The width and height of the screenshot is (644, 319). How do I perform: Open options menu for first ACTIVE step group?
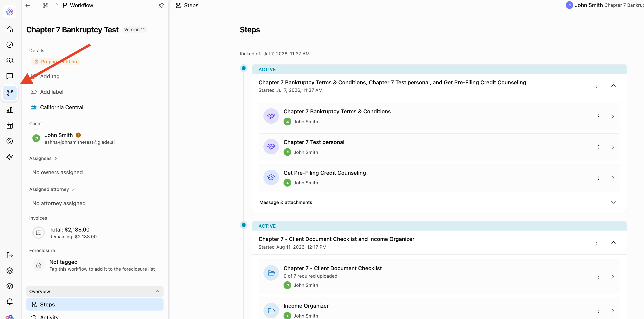pos(596,86)
